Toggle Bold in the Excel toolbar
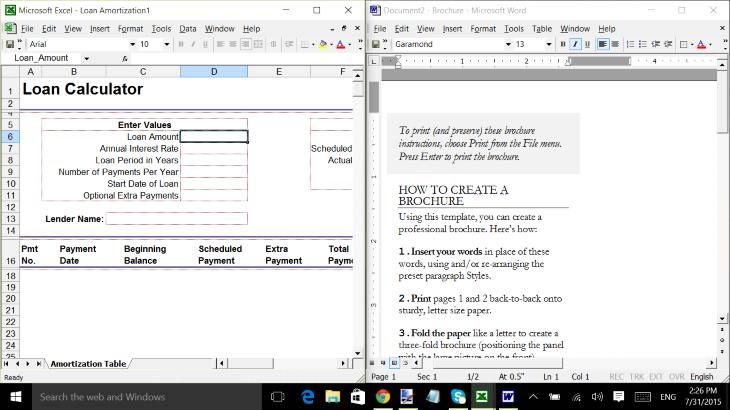Viewport: 730px width, 410px height. tap(181, 44)
